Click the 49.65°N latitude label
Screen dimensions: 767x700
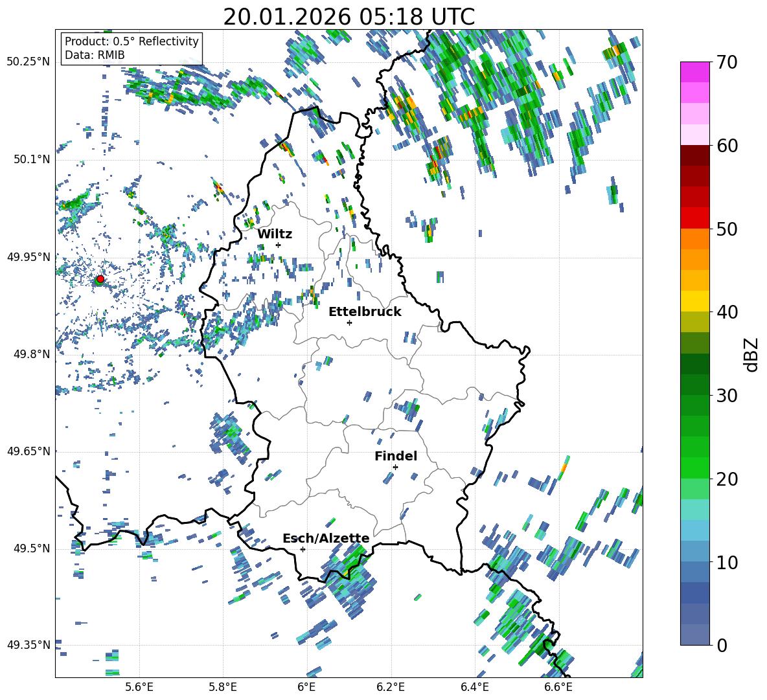click(29, 451)
